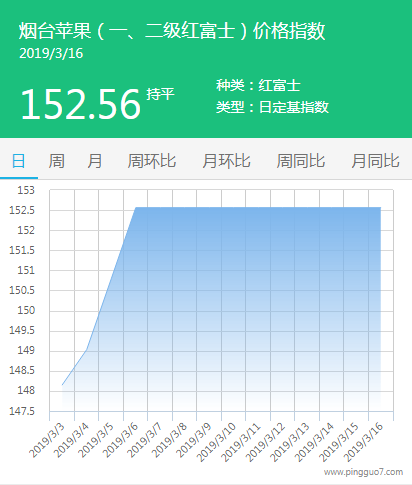The width and height of the screenshot is (412, 485).
Task: Click the 2019/3/16 axis date label
Action: point(363,442)
